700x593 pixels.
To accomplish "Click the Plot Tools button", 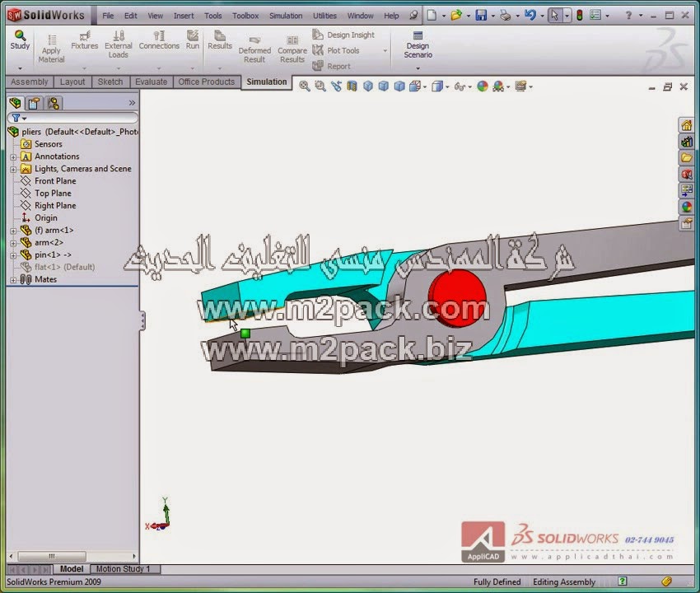I will [x=336, y=50].
